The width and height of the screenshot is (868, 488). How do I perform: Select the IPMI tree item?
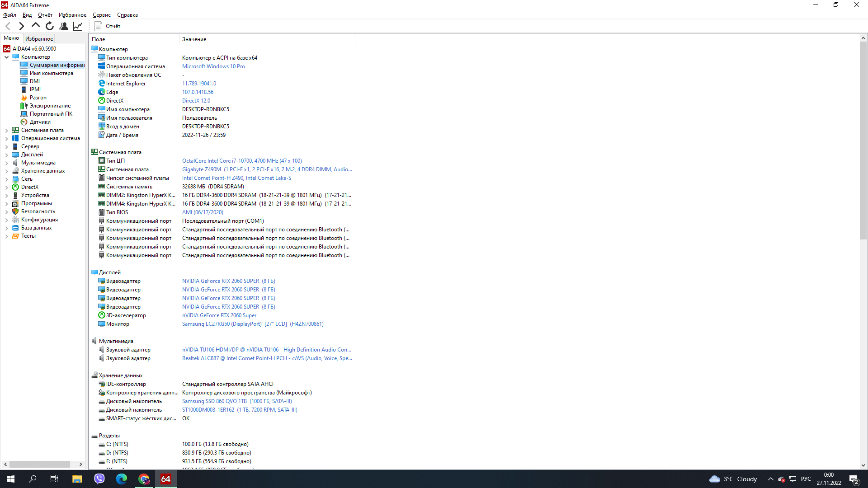(x=31, y=89)
